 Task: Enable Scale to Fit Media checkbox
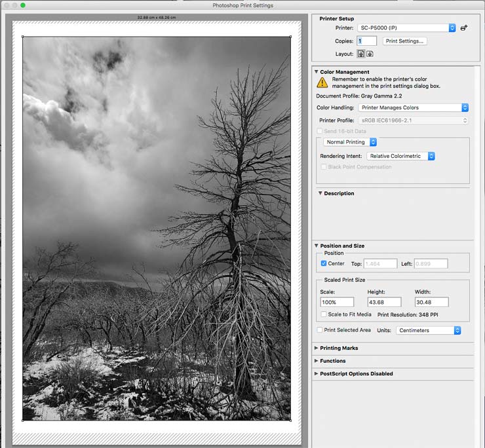click(x=324, y=314)
